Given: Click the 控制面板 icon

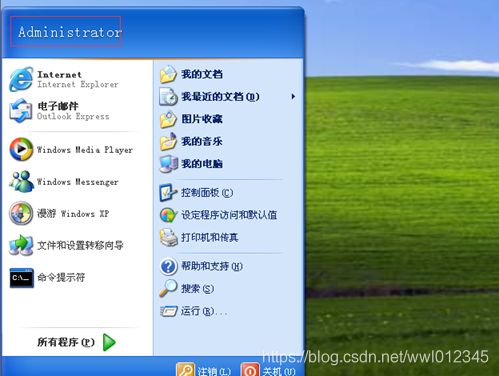Looking at the screenshot, I should pyautogui.click(x=168, y=193).
